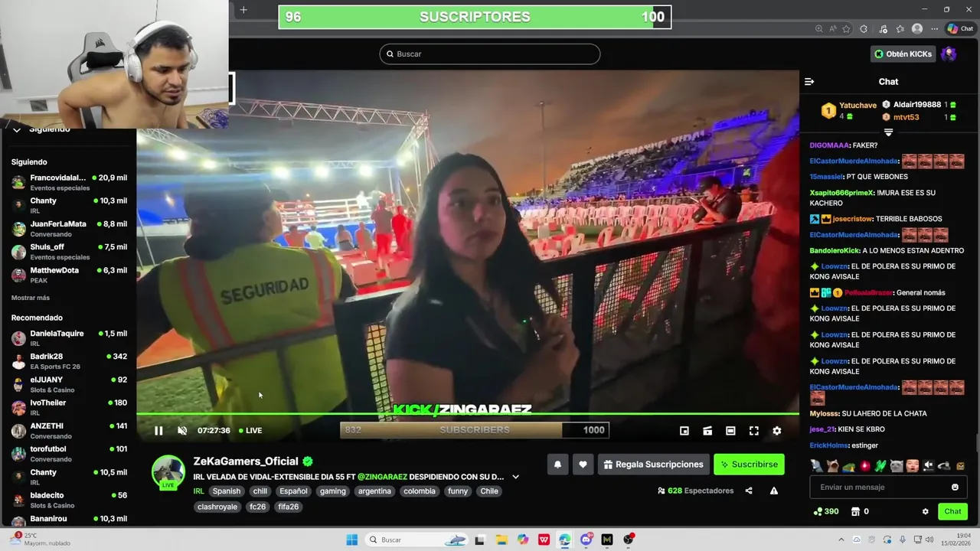Seek on the green video progress bar
The height and width of the screenshot is (551, 980).
click(467, 414)
